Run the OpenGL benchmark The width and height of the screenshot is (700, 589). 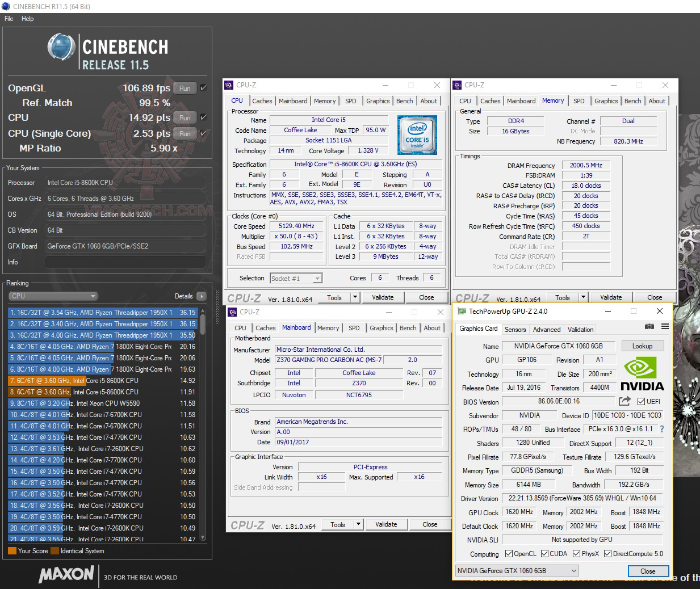pyautogui.click(x=185, y=88)
